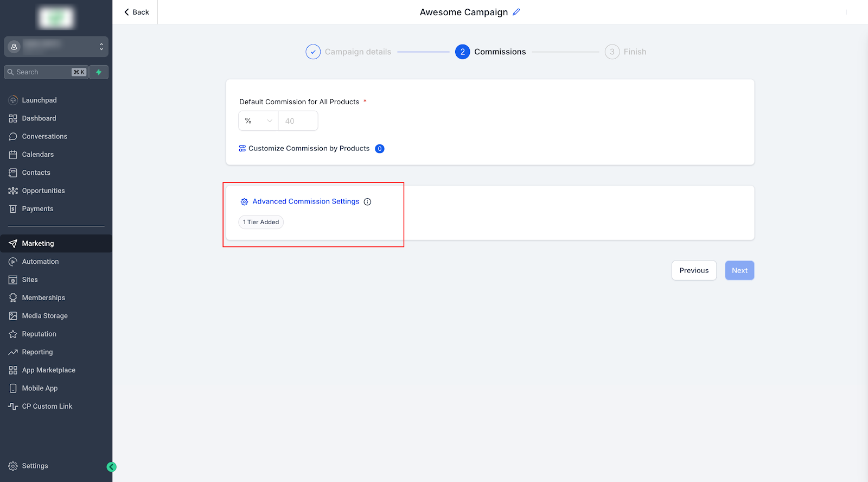Open the percent commission type dropdown

click(x=258, y=121)
